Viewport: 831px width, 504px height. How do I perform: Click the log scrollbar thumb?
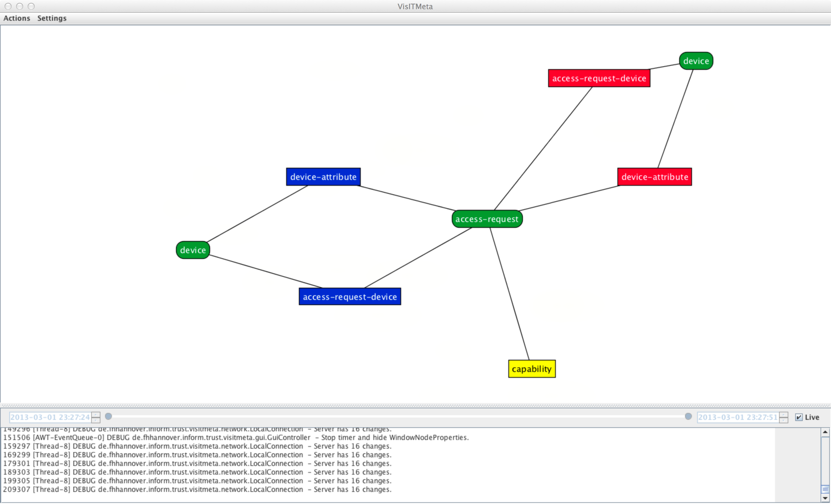pyautogui.click(x=825, y=490)
